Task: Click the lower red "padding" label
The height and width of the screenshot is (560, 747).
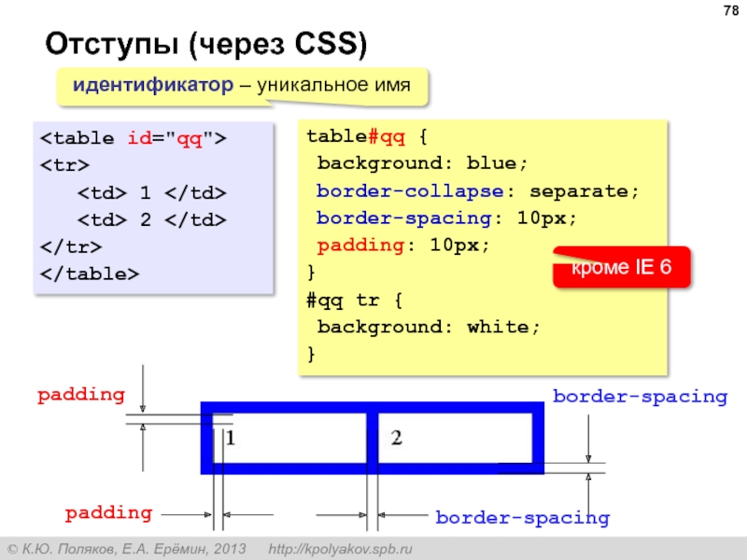Action: (x=108, y=513)
